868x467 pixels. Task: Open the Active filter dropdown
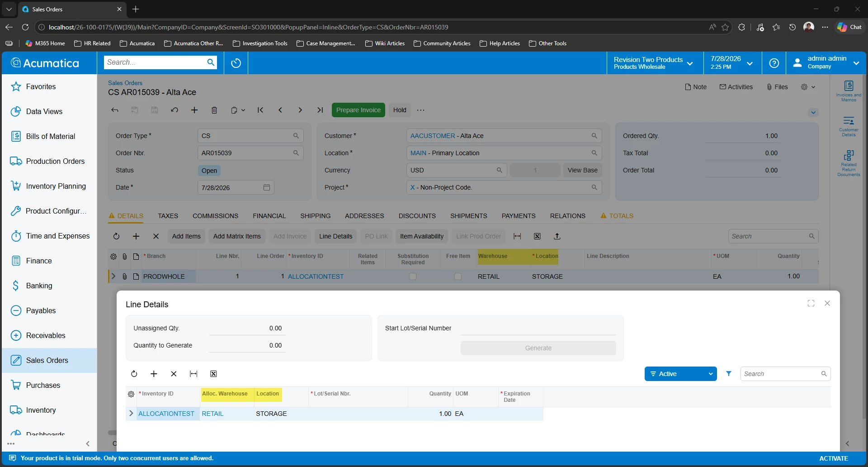(681, 374)
